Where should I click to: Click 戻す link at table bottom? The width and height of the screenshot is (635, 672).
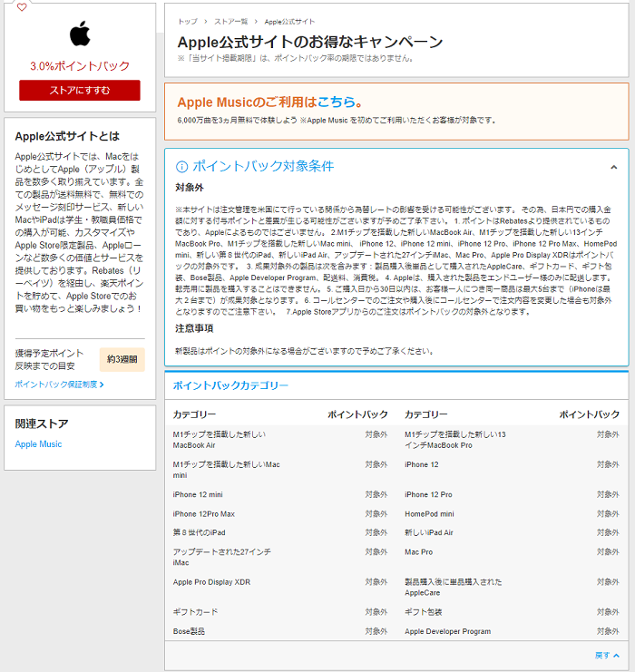602,656
